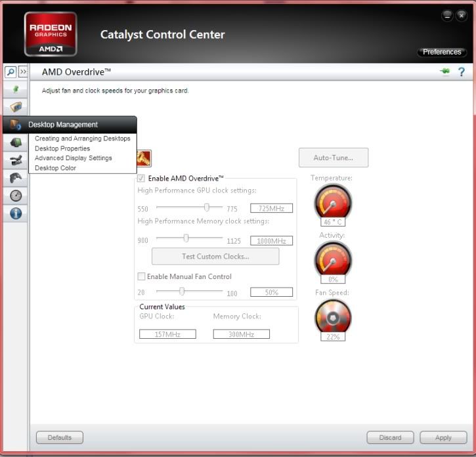Open the Information sidebar icon

coord(16,213)
